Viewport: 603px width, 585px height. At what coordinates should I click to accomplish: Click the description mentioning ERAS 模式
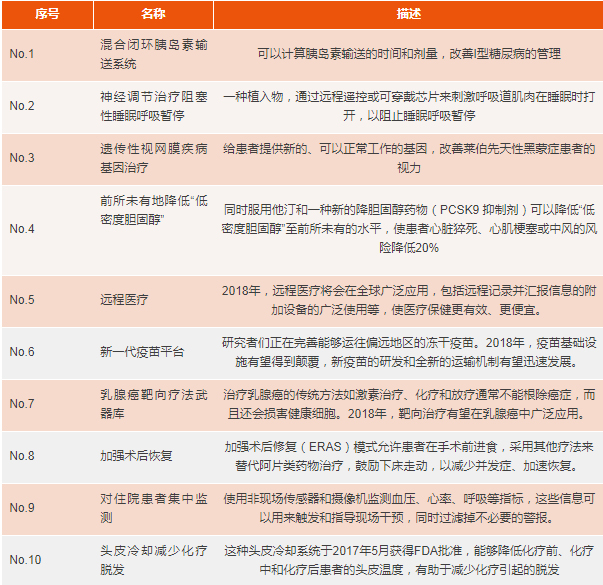click(x=407, y=456)
